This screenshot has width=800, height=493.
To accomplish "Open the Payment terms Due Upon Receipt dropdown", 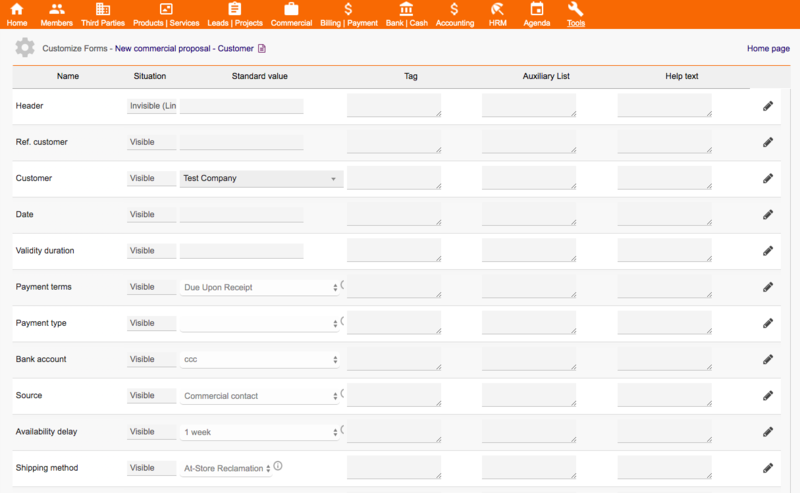I will tap(260, 287).
